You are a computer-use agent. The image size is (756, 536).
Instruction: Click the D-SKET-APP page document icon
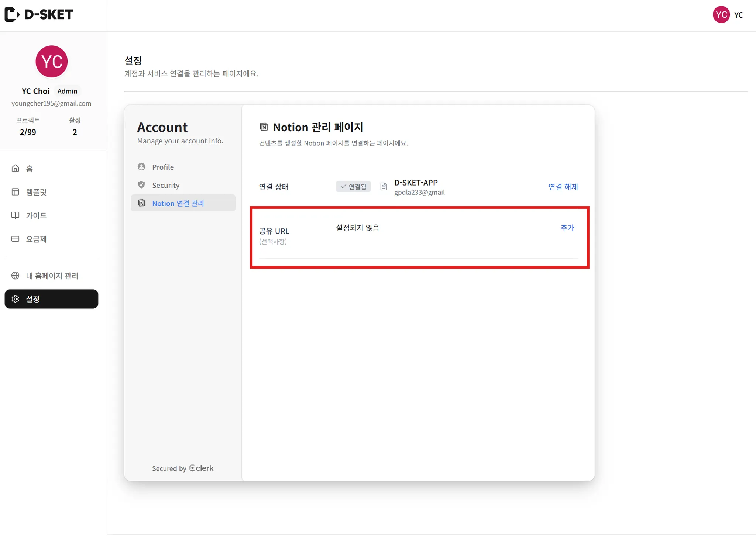(384, 187)
